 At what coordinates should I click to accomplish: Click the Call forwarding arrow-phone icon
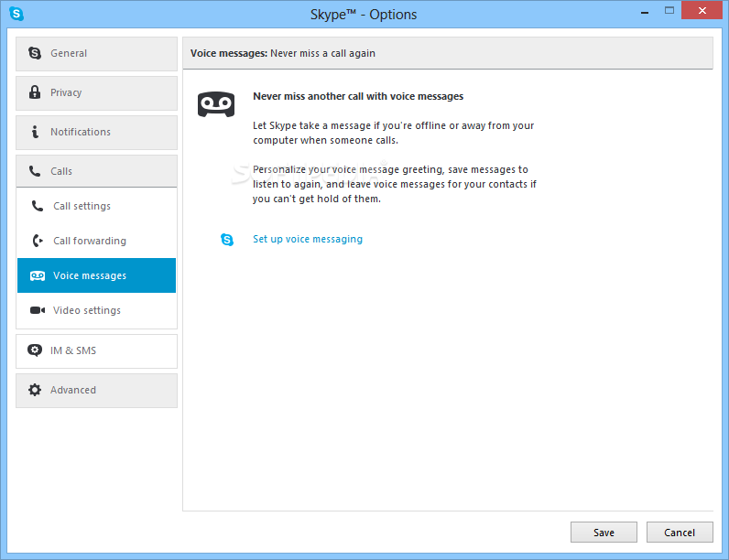(38, 241)
